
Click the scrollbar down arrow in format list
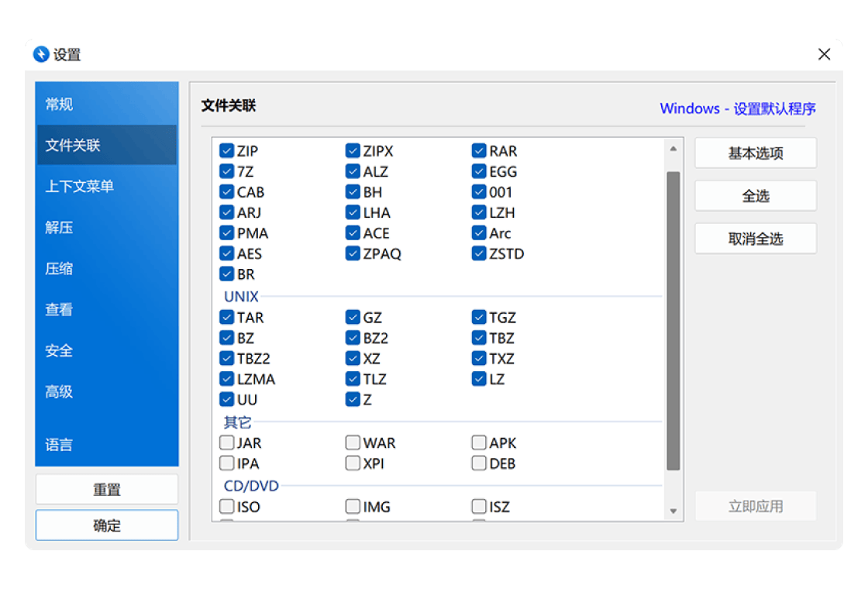point(673,511)
